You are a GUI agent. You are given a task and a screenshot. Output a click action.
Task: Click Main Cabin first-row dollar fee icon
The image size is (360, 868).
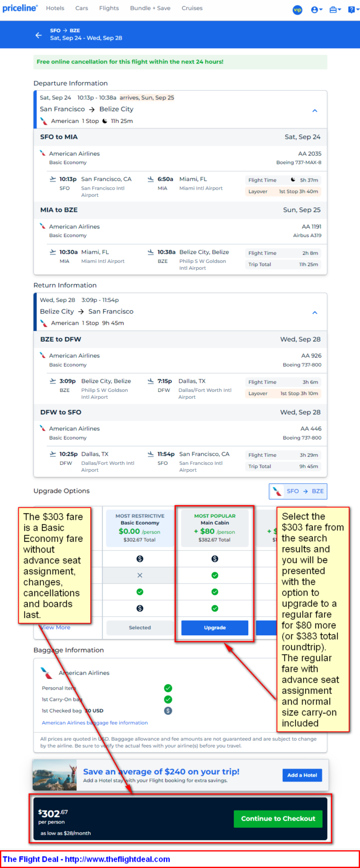[x=215, y=559]
